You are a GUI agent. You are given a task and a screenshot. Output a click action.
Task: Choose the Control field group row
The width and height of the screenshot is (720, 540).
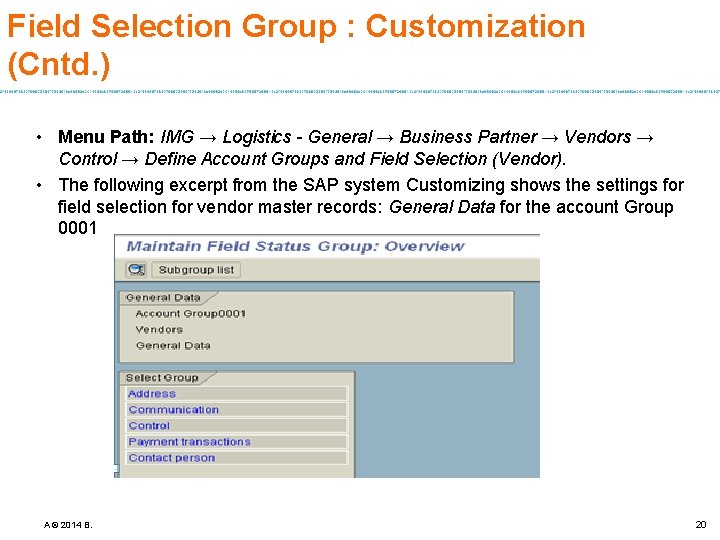[x=236, y=426]
